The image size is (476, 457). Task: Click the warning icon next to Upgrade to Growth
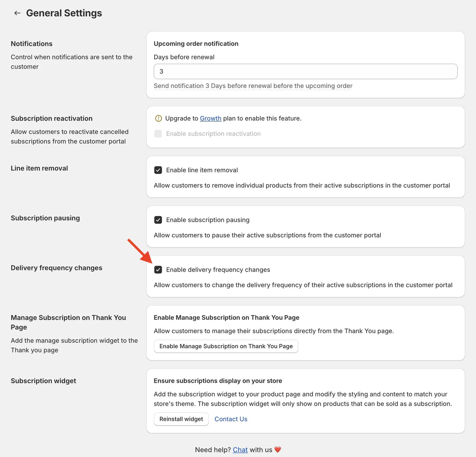pyautogui.click(x=158, y=118)
